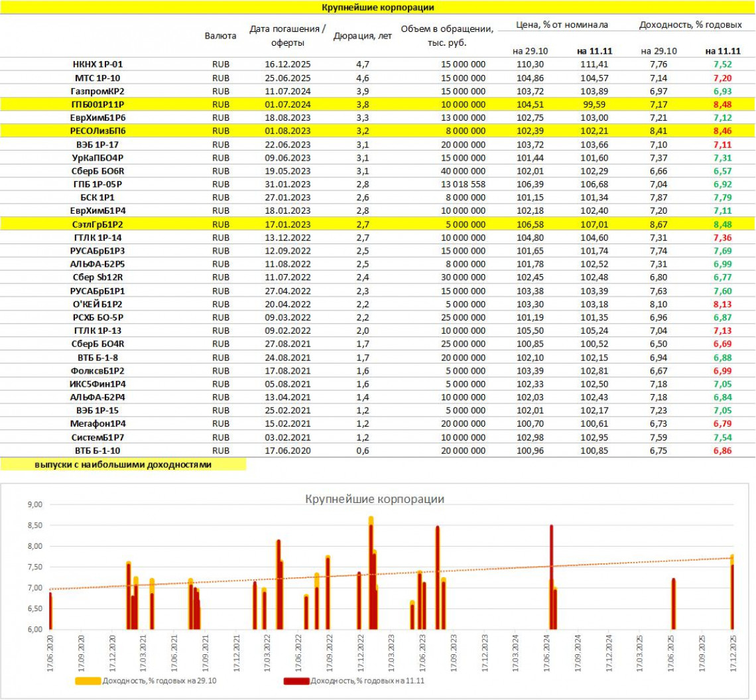Click the highlighted СэтлГрБ1Р2 bond name
Screen dimensions: 756x700
click(x=97, y=224)
